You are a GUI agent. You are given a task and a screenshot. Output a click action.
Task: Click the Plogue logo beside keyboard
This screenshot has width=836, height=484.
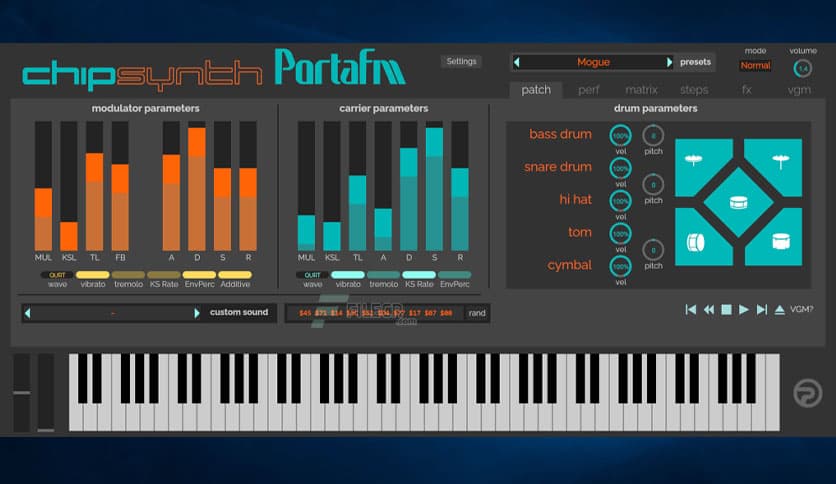click(x=807, y=393)
